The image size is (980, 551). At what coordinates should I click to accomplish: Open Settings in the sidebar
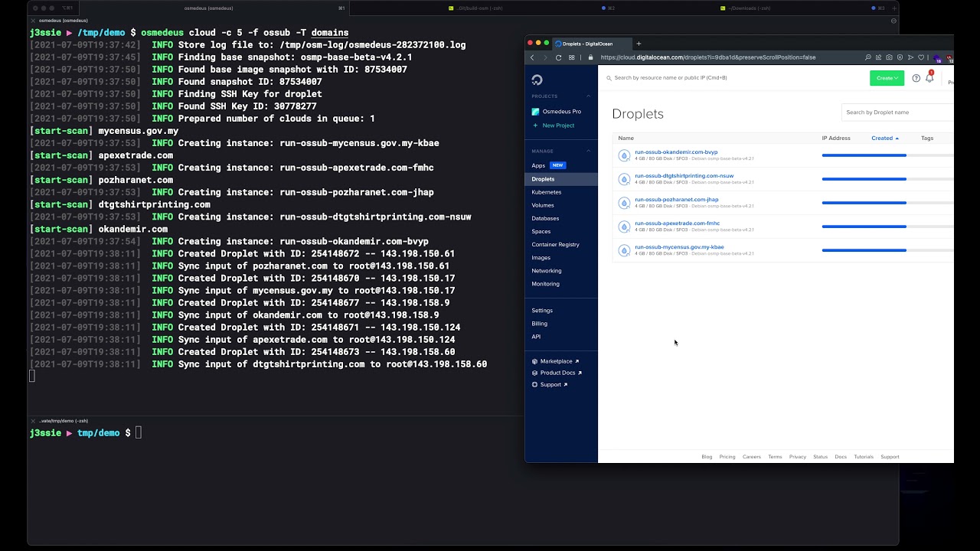click(542, 311)
